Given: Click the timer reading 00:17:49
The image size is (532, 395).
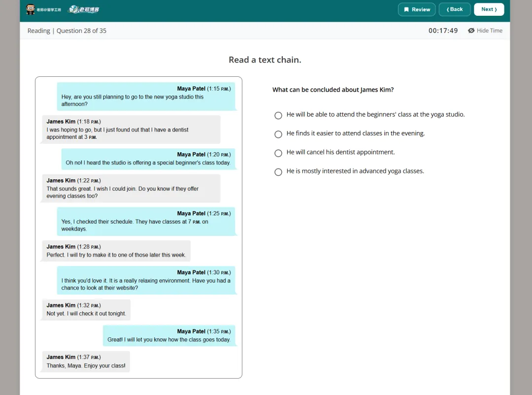Looking at the screenshot, I should point(443,31).
